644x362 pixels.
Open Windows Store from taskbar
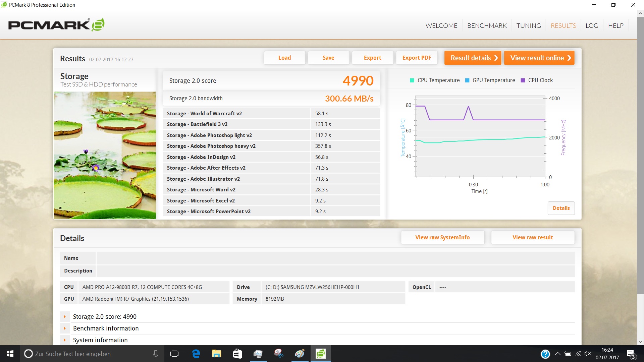point(237,354)
